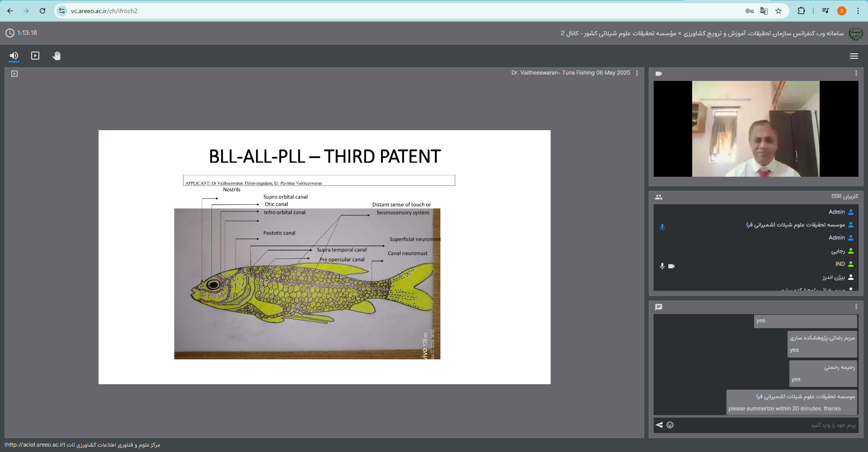Image resolution: width=868 pixels, height=452 pixels.
Task: Send the chat message with arrow icon
Action: (659, 425)
